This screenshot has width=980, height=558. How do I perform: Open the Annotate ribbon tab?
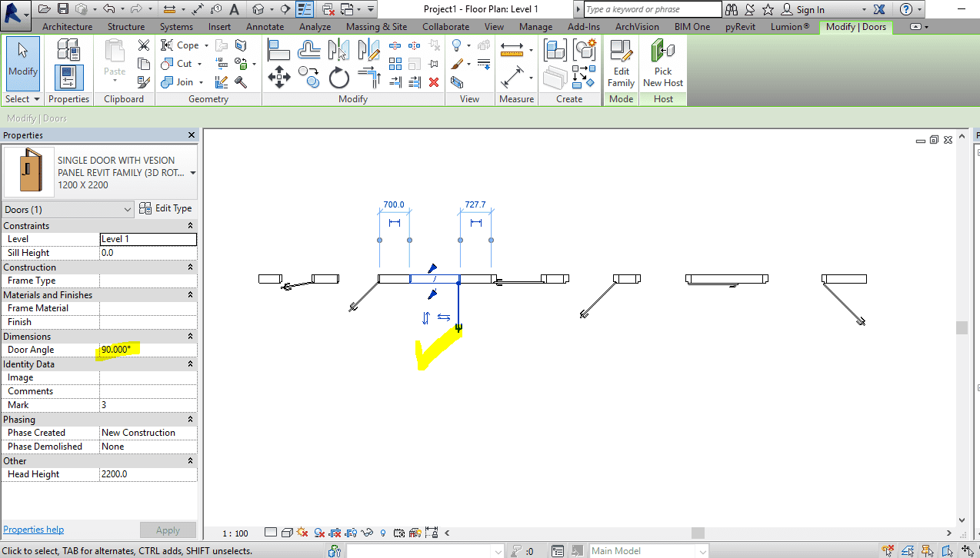(265, 27)
